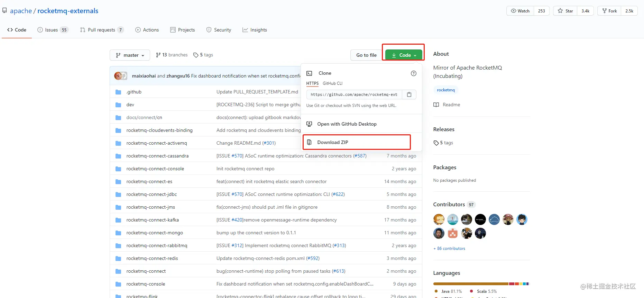Open the rocketmq-connect-cassandra folder
Screen dimensions: 644x298
157,156
